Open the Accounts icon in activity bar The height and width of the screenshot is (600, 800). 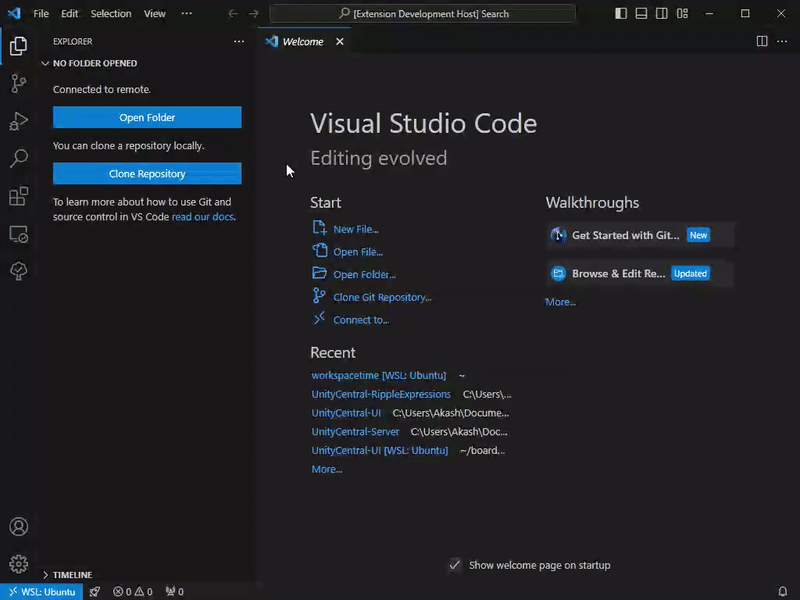[18, 527]
